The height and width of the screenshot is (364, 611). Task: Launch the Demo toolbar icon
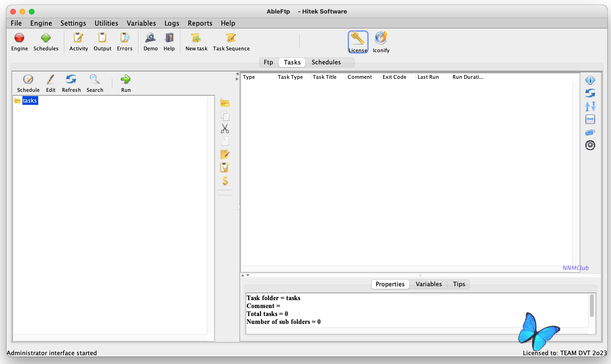pyautogui.click(x=151, y=38)
